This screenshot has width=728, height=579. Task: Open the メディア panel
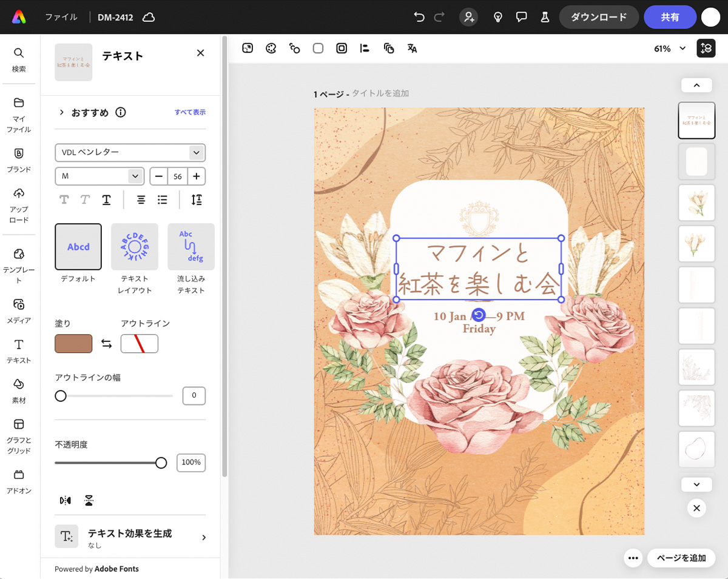pyautogui.click(x=19, y=310)
